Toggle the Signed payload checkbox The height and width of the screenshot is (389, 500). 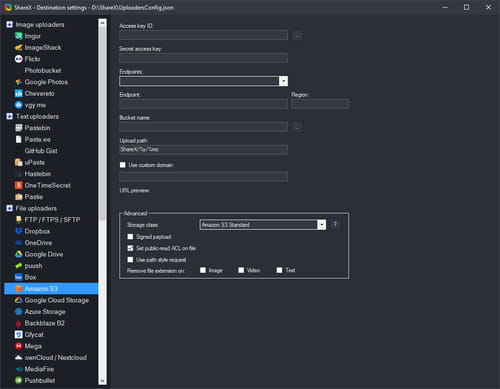[130, 237]
